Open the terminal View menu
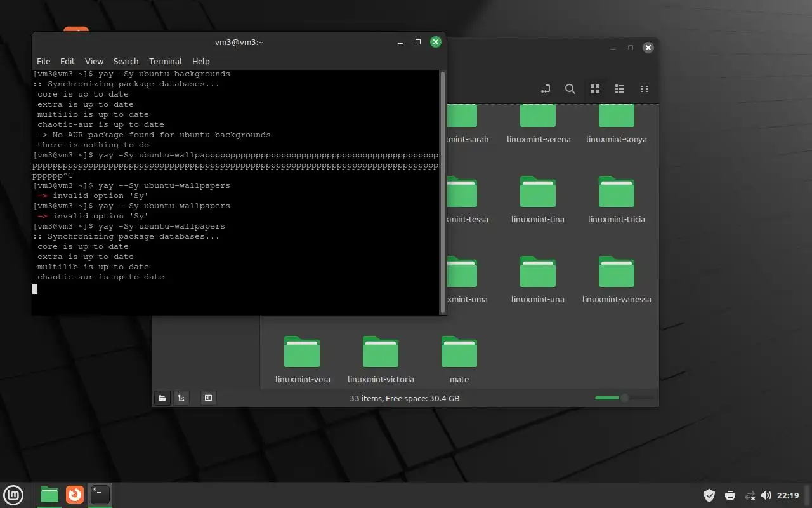Viewport: 812px width, 508px height. click(x=94, y=61)
